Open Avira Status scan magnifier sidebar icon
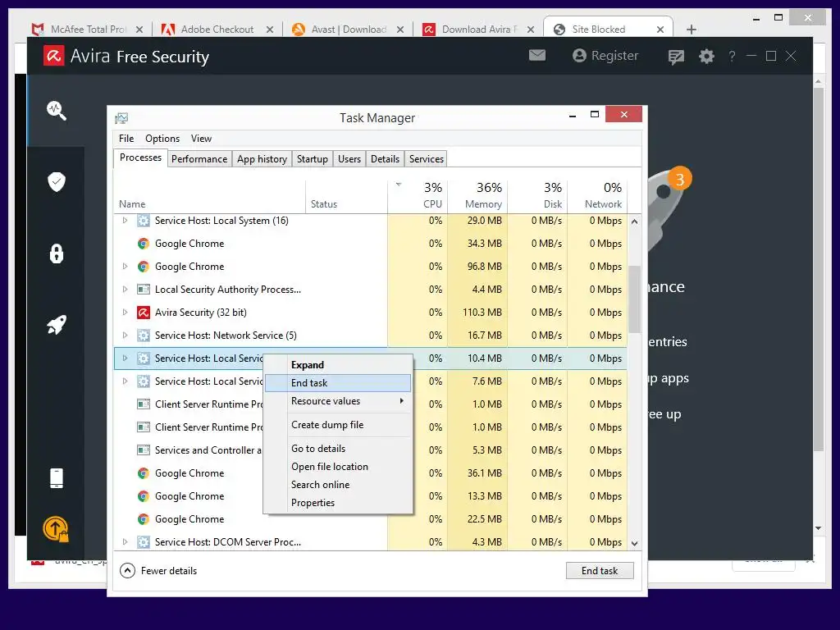The image size is (840, 630). pyautogui.click(x=57, y=111)
